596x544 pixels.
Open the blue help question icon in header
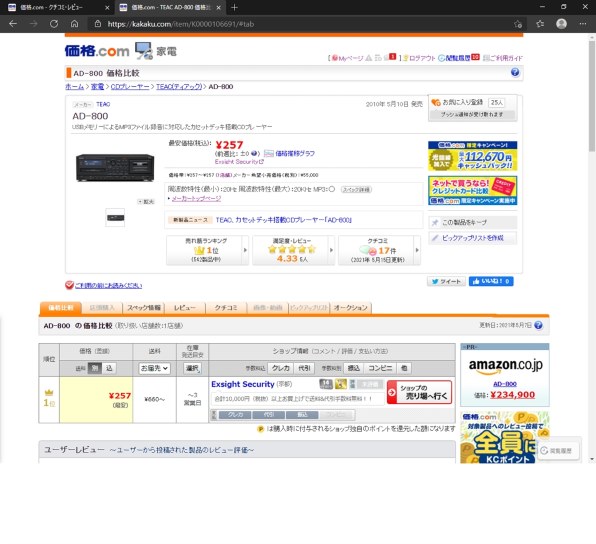(x=515, y=72)
